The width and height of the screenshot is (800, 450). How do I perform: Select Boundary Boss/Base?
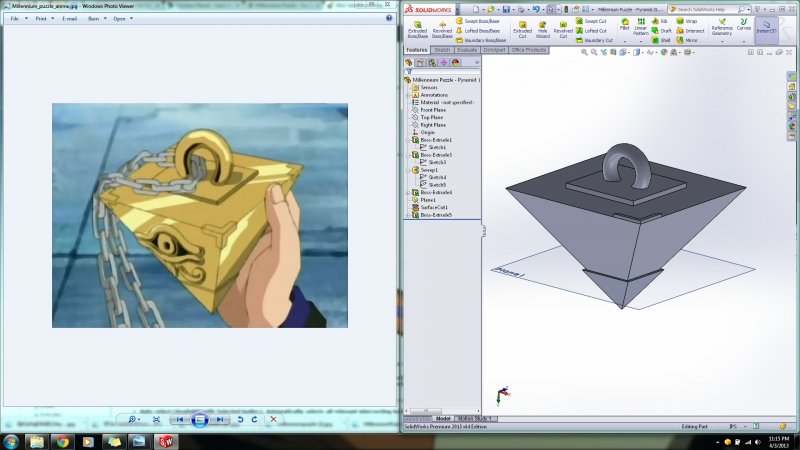pos(481,40)
